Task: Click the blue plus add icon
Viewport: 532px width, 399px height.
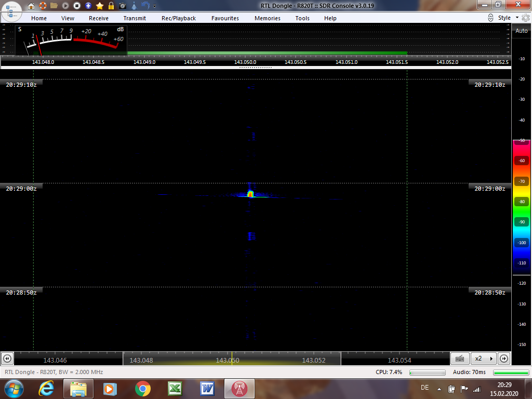Action: pos(88,6)
